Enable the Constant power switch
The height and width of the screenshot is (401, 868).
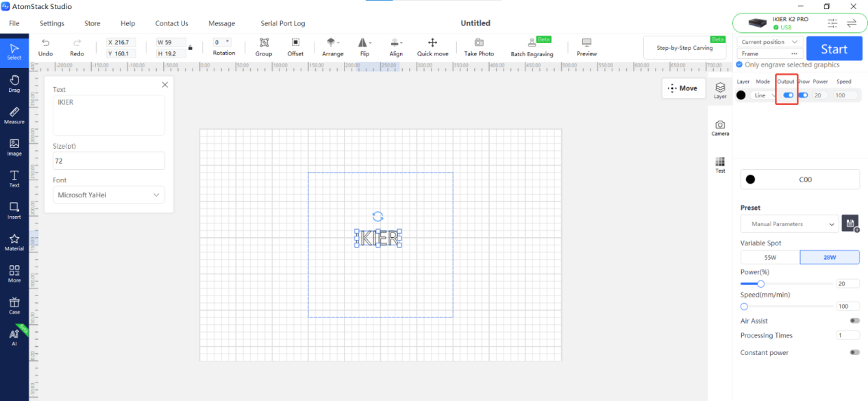coord(854,352)
